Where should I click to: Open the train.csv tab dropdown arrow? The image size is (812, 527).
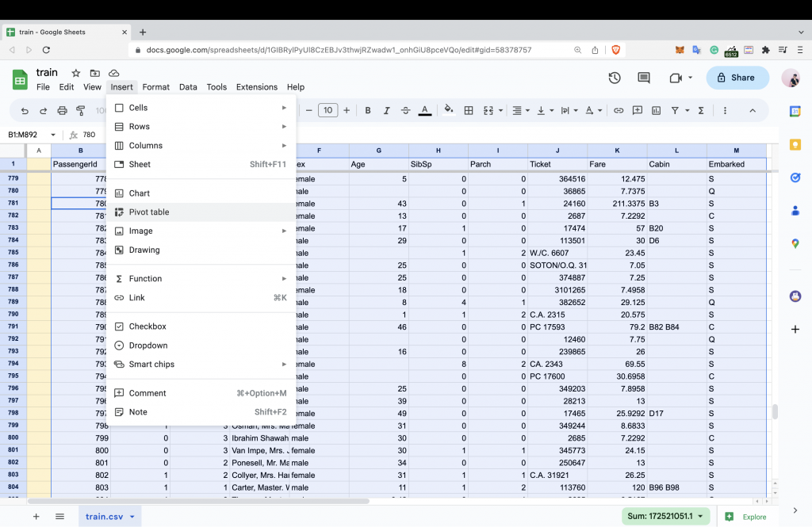pos(132,517)
